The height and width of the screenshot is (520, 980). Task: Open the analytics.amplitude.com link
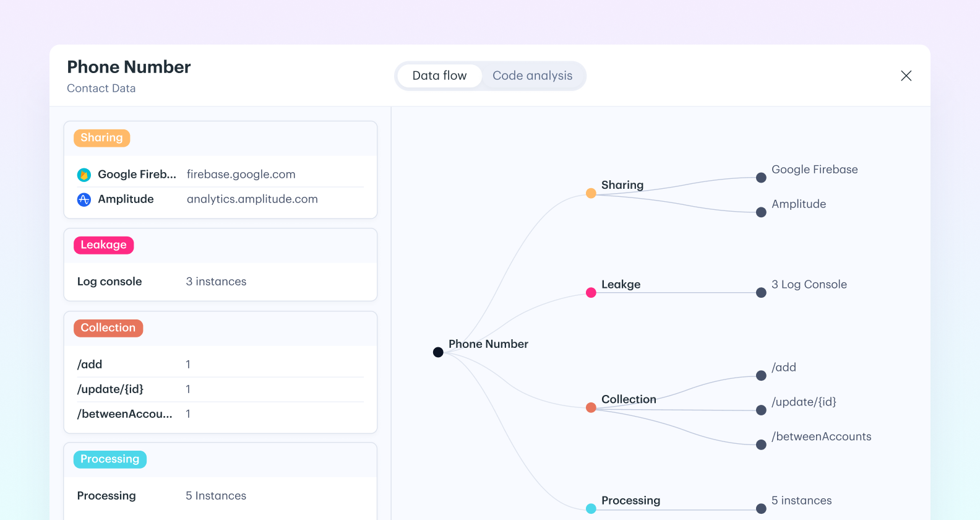[252, 199]
